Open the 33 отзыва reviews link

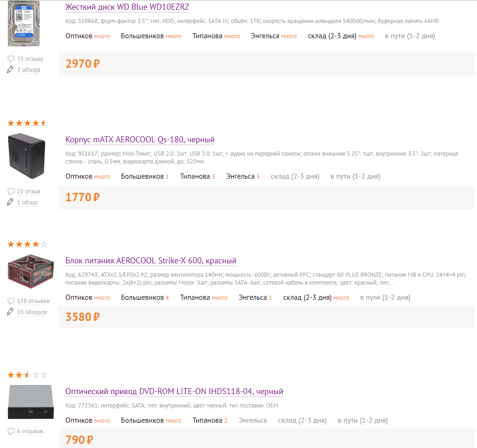pos(30,59)
